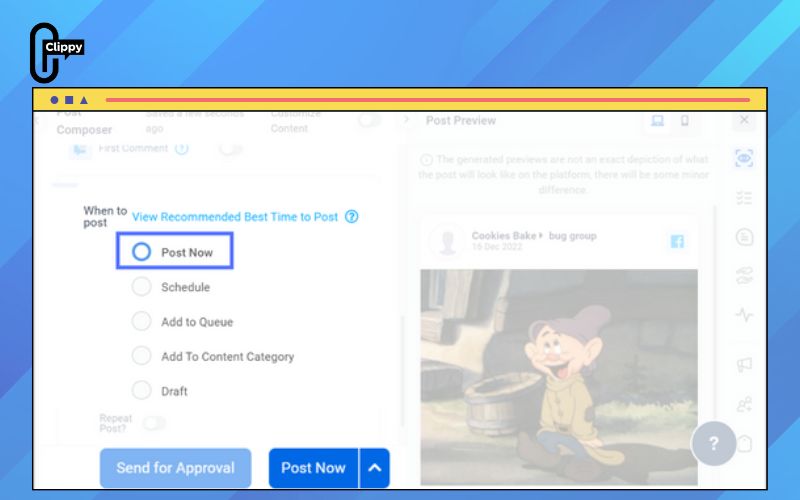The width and height of the screenshot is (800, 500).
Task: Click the bag icon at sidebar bottom
Action: [x=746, y=443]
